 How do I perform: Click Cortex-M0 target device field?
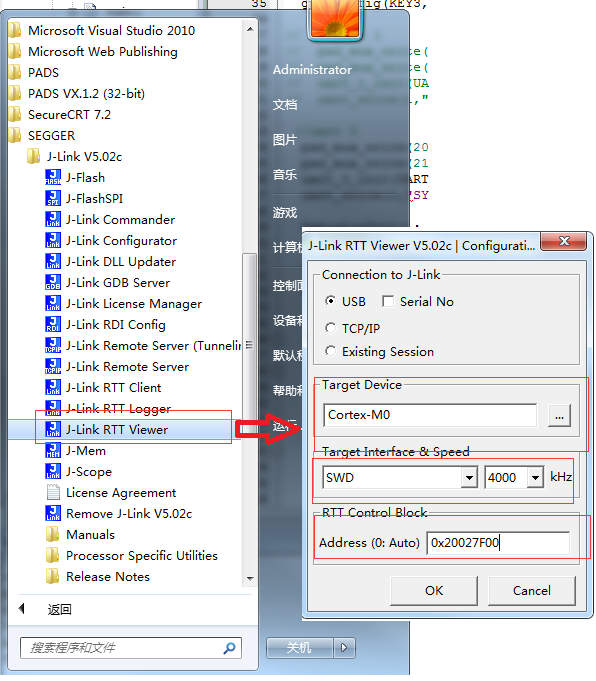coord(430,415)
